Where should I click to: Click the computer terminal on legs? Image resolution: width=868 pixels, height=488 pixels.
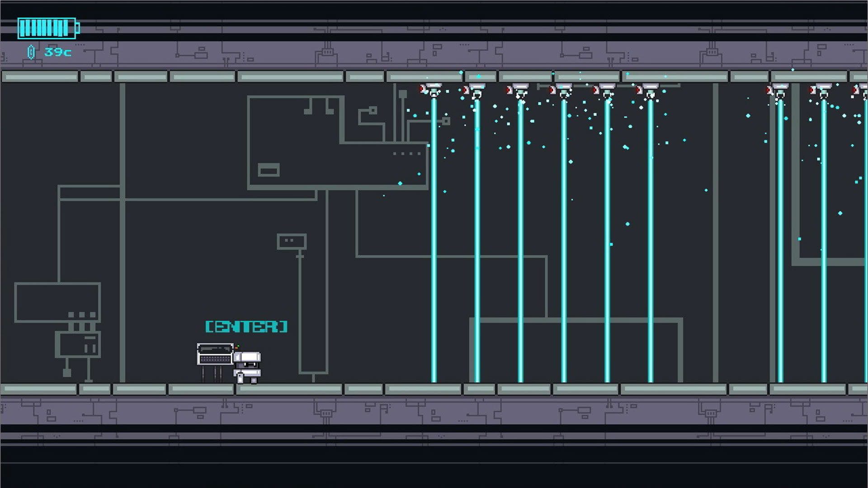click(215, 362)
